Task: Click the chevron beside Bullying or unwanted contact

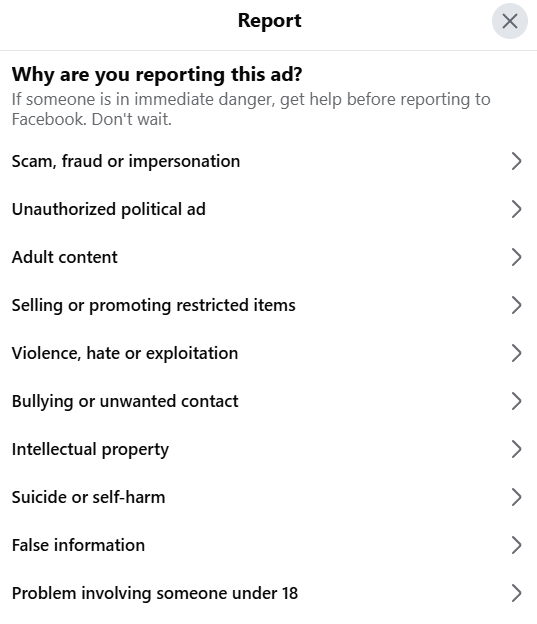Action: click(x=516, y=401)
